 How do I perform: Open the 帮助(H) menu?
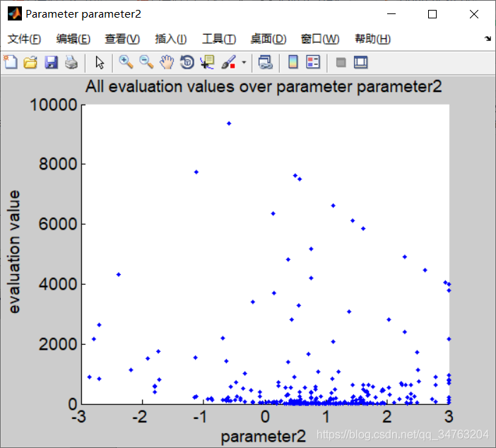(373, 39)
